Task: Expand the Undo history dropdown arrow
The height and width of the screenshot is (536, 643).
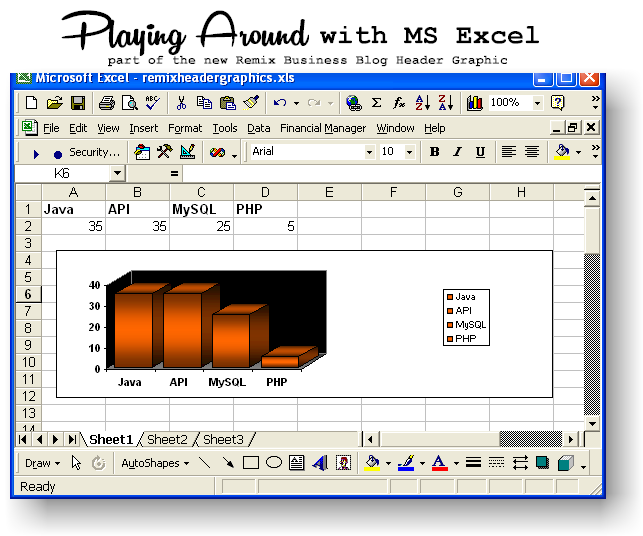Action: pyautogui.click(x=296, y=103)
